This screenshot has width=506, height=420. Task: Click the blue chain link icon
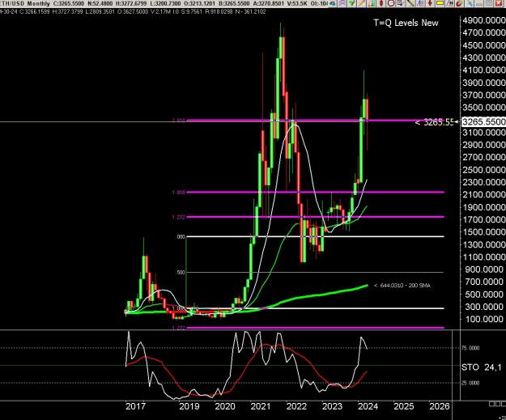pos(470,3)
